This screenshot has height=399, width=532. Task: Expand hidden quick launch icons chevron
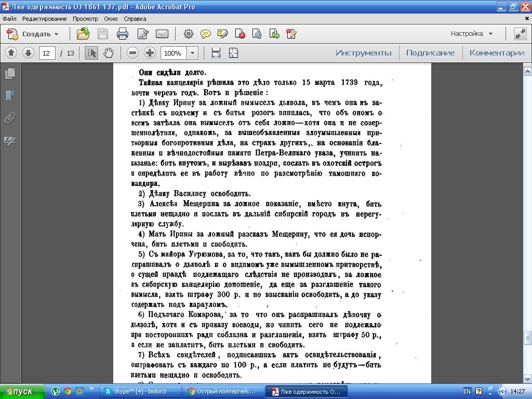point(91,389)
